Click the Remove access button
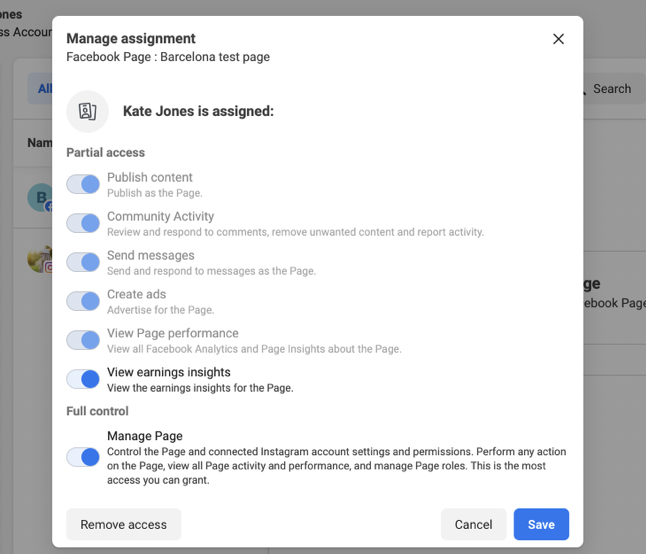 click(124, 524)
